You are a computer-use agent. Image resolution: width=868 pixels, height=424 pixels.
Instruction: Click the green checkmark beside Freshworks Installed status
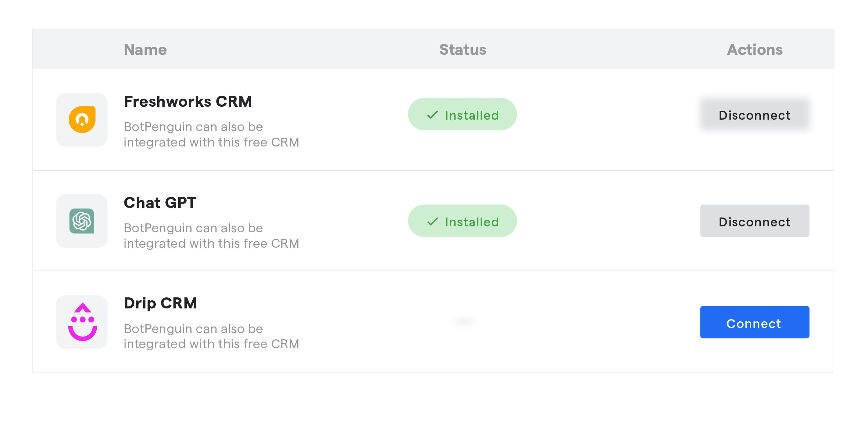[432, 115]
